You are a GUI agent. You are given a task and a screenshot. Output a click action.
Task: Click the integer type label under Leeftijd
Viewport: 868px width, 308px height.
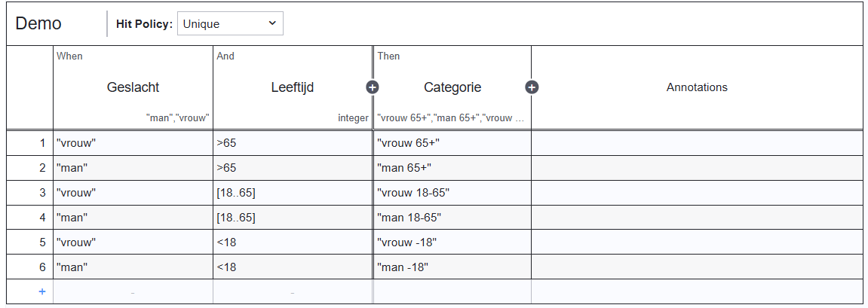[x=353, y=118]
